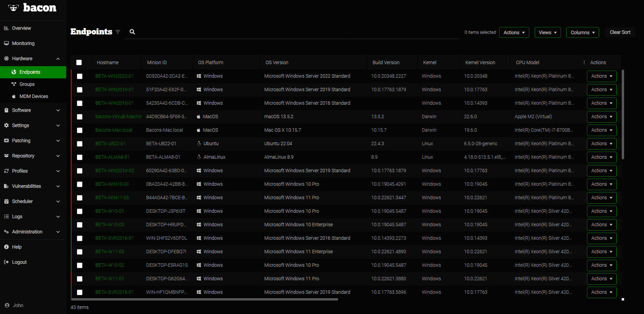
Task: Click the Administration sidebar icon
Action: (6, 232)
